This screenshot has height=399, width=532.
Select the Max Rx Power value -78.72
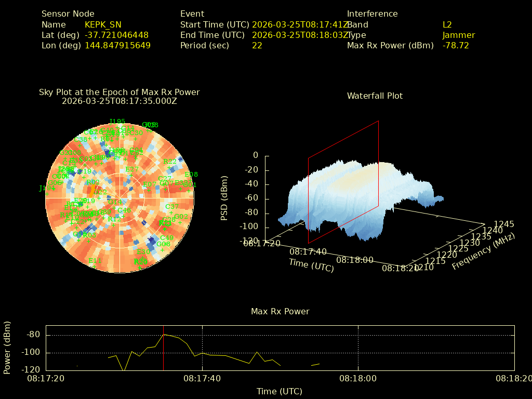[x=456, y=46]
